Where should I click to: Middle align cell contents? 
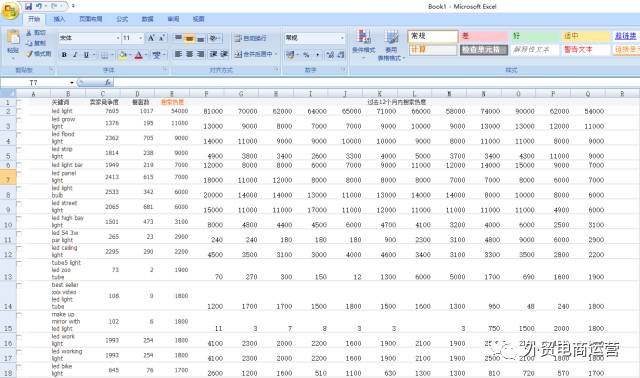click(x=189, y=38)
